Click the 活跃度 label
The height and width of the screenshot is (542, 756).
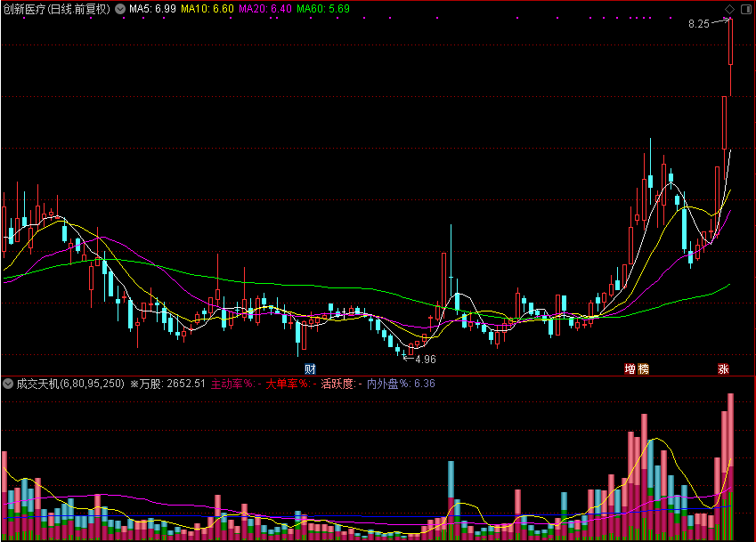338,384
